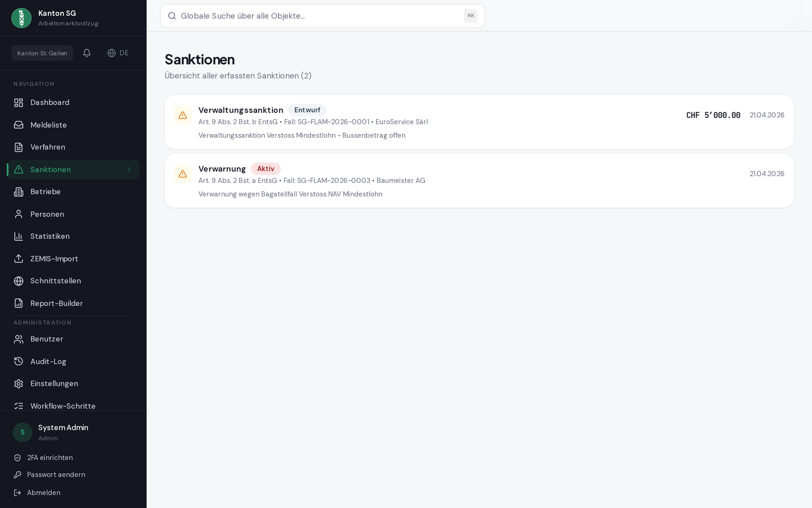
Task: View the Audit-Log
Action: [x=73, y=361]
